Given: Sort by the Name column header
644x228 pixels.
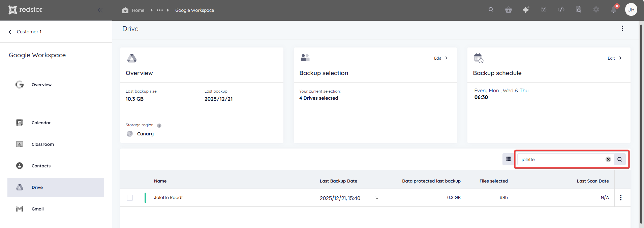Looking at the screenshot, I should pos(160,181).
